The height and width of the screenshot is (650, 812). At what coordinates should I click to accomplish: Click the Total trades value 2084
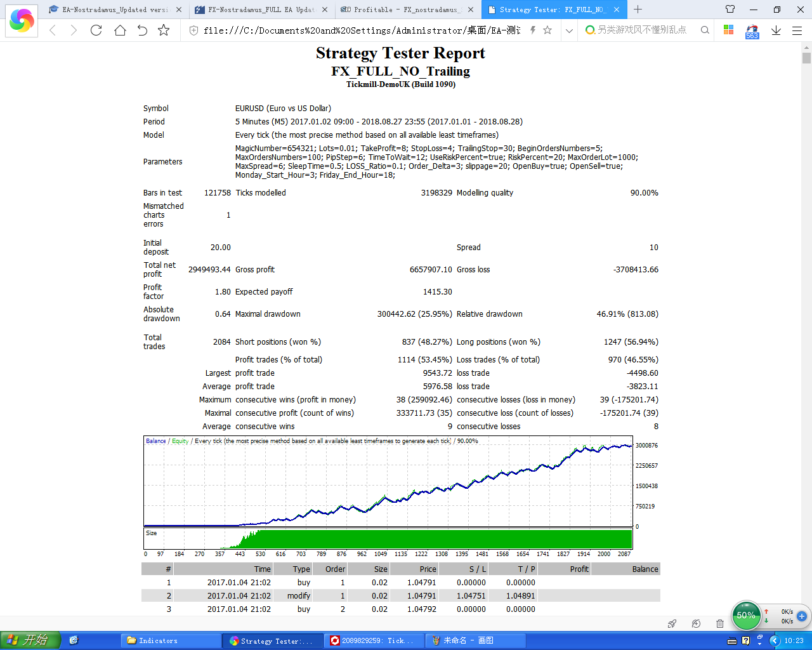pyautogui.click(x=222, y=342)
